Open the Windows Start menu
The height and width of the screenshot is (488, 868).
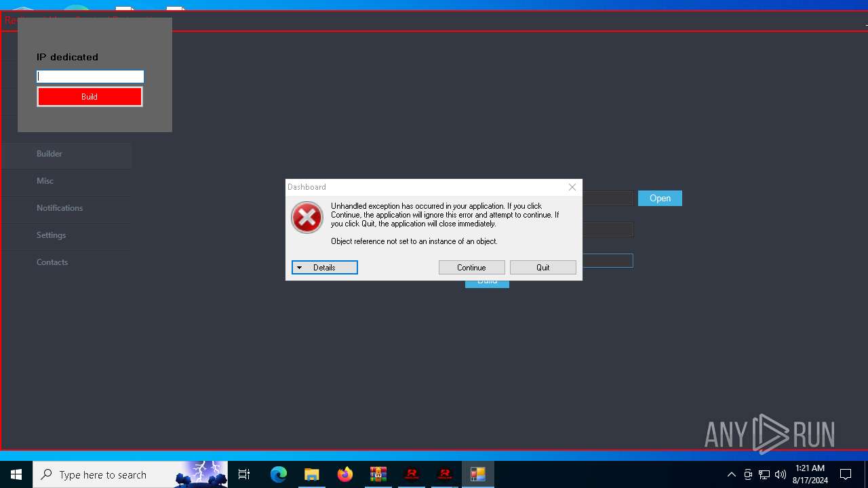tap(16, 474)
